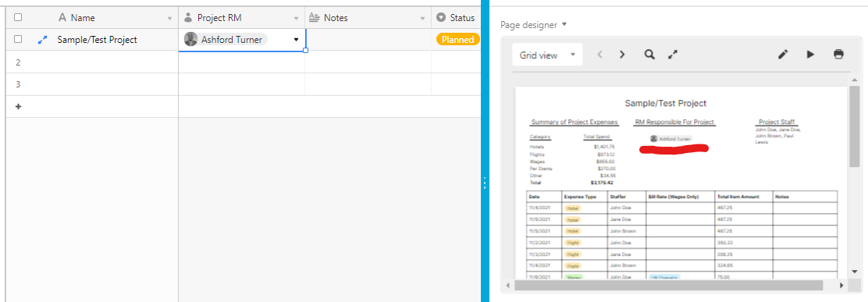Screen dimensions: 868x302
Task: Select the empty Notes cell in row one
Action: (x=368, y=40)
